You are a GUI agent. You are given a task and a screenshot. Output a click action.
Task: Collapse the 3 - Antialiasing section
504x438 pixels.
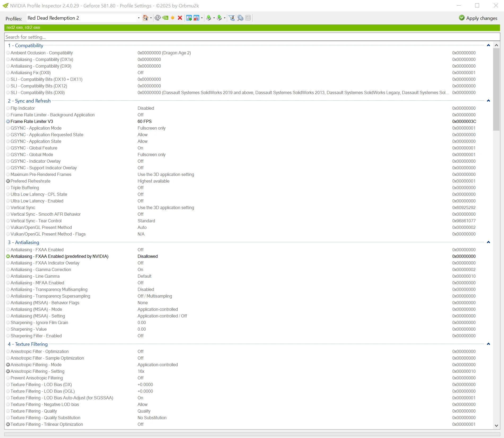[x=488, y=242]
